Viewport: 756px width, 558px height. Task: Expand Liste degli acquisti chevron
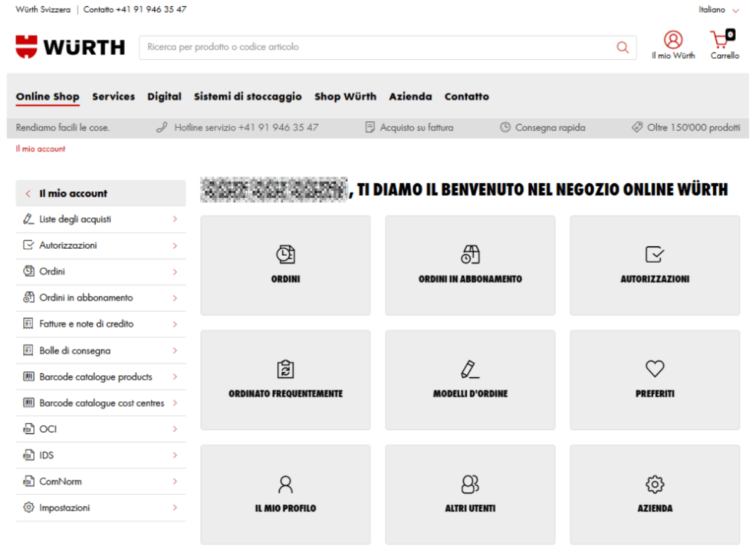[175, 219]
